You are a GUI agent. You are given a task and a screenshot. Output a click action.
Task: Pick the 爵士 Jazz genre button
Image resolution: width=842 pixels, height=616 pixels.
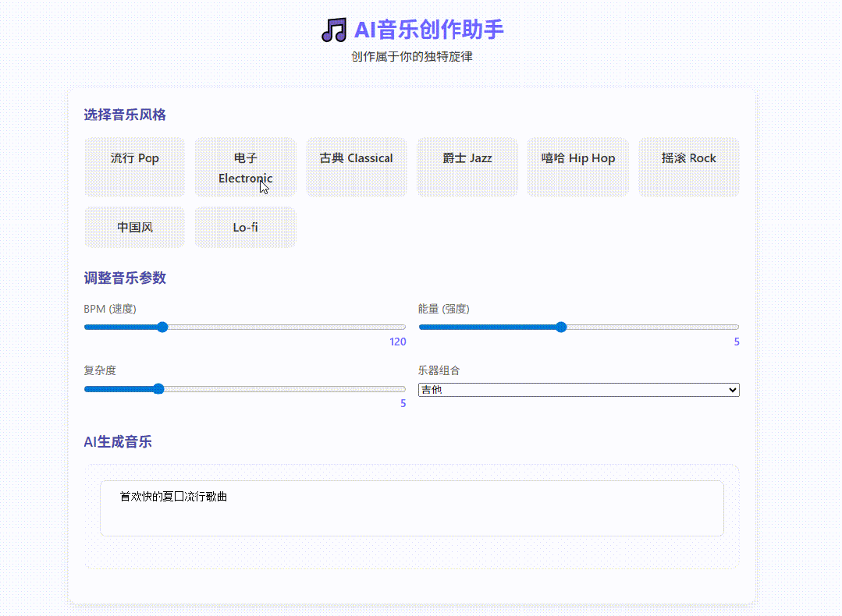(x=467, y=167)
